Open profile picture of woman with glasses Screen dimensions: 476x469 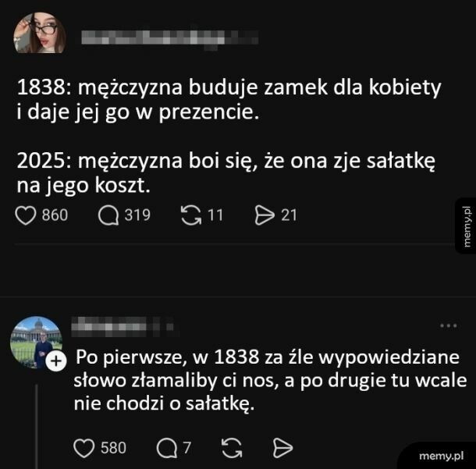pyautogui.click(x=40, y=33)
